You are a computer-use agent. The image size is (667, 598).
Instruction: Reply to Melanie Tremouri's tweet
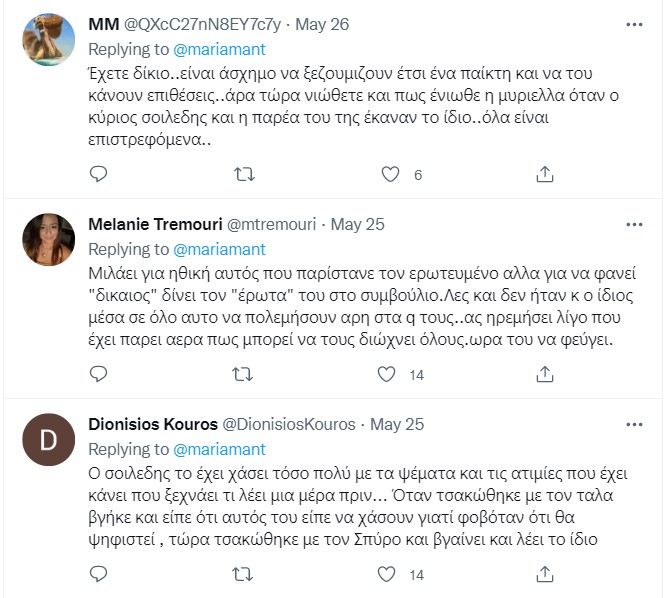tap(98, 375)
